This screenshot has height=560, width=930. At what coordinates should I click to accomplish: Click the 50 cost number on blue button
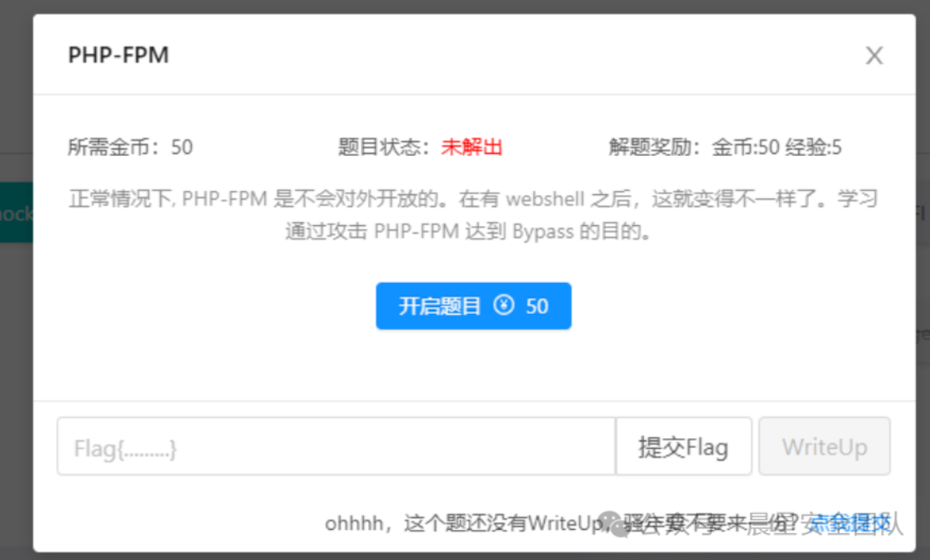tap(537, 306)
